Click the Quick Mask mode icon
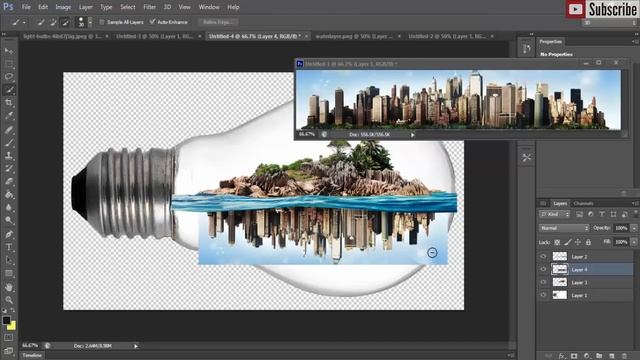 (x=9, y=338)
